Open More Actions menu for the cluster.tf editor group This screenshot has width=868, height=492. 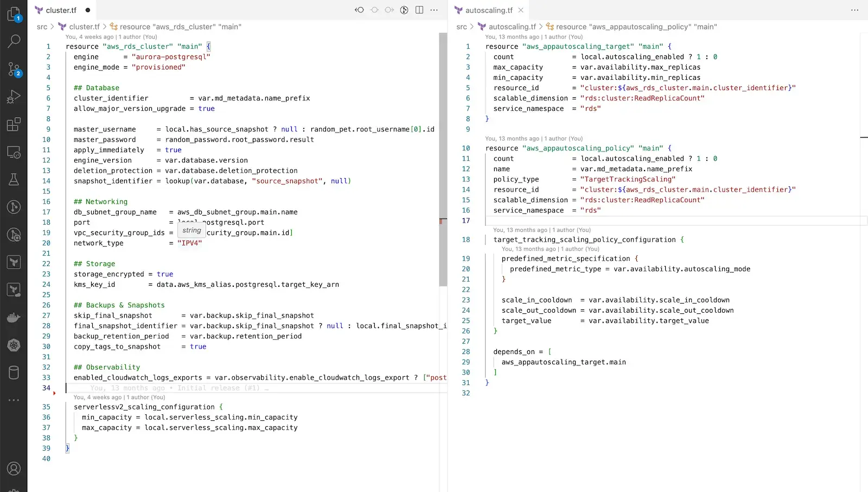pyautogui.click(x=434, y=10)
